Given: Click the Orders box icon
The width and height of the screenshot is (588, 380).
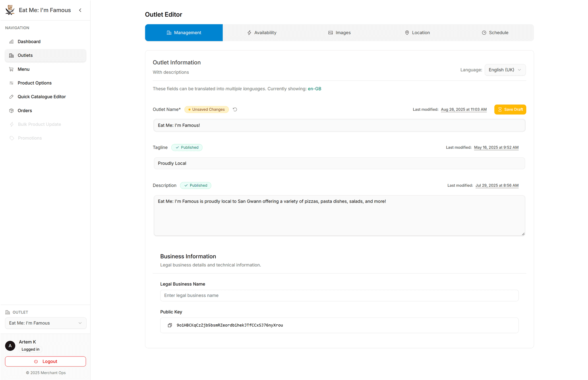Looking at the screenshot, I should (x=11, y=111).
